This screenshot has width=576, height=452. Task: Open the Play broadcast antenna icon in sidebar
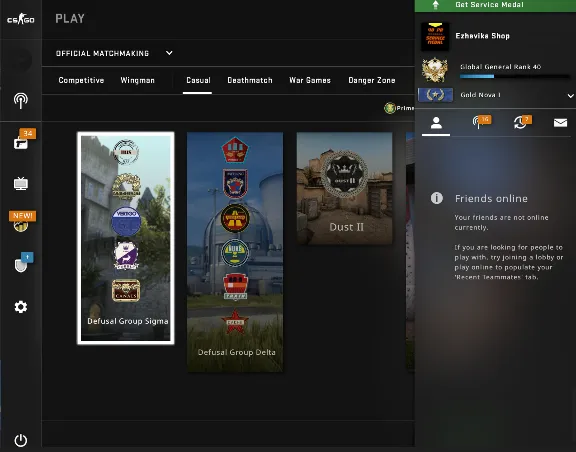pos(21,100)
